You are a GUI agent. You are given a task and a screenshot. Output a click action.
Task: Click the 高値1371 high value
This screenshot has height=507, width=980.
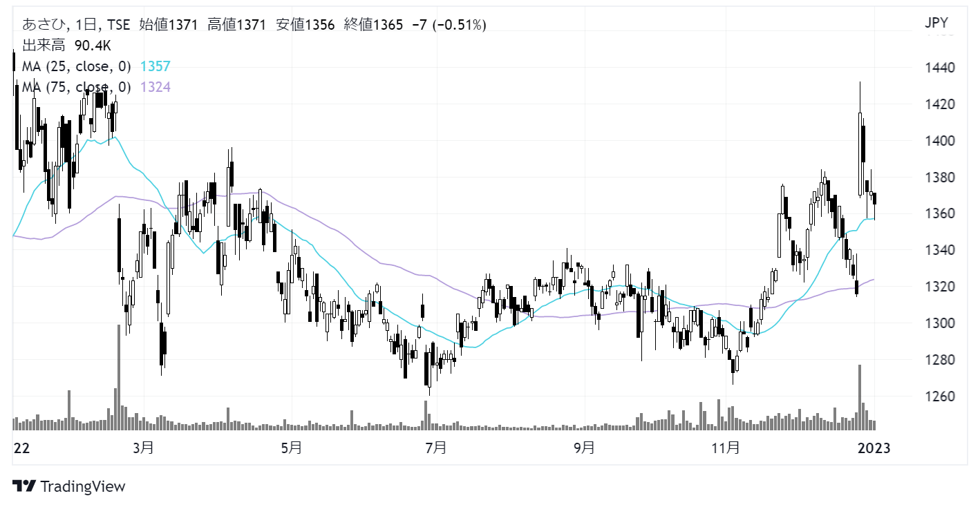pos(236,25)
